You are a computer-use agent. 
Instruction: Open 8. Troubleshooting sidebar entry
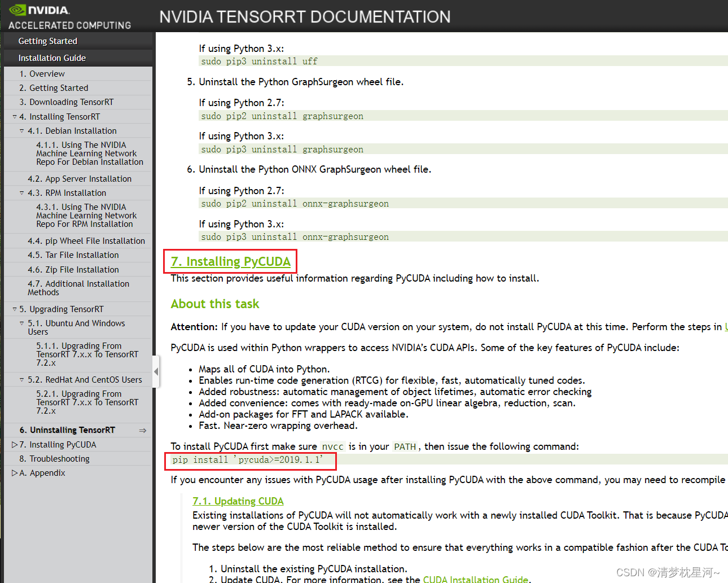pyautogui.click(x=54, y=459)
